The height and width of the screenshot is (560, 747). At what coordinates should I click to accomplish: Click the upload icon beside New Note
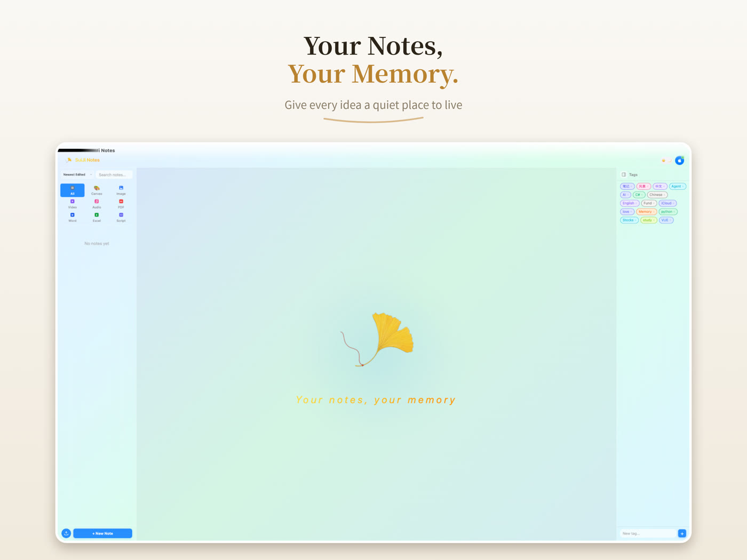pyautogui.click(x=66, y=533)
